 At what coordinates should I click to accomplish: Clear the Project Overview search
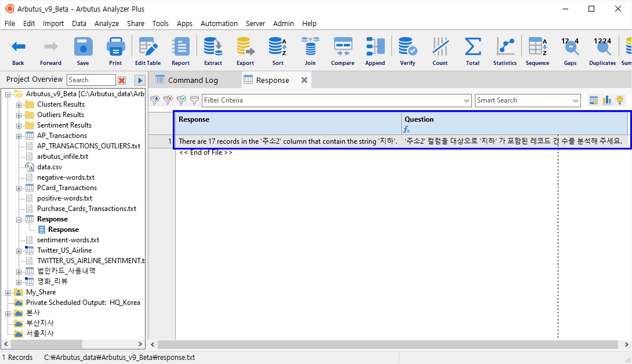[x=122, y=80]
